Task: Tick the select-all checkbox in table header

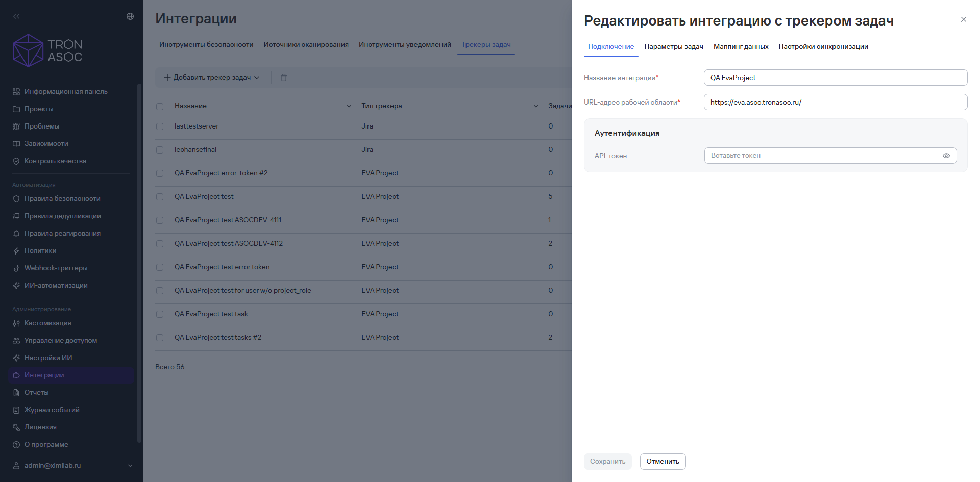Action: pos(160,107)
